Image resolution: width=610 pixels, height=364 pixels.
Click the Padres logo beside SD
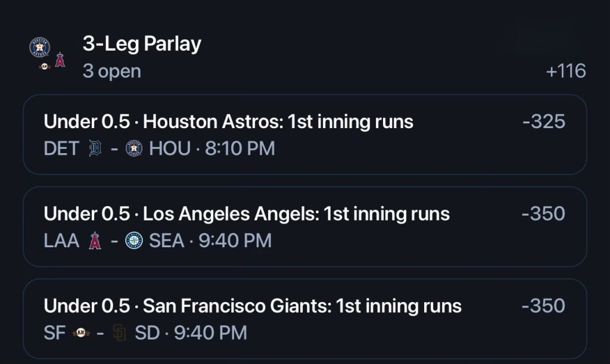[119, 332]
